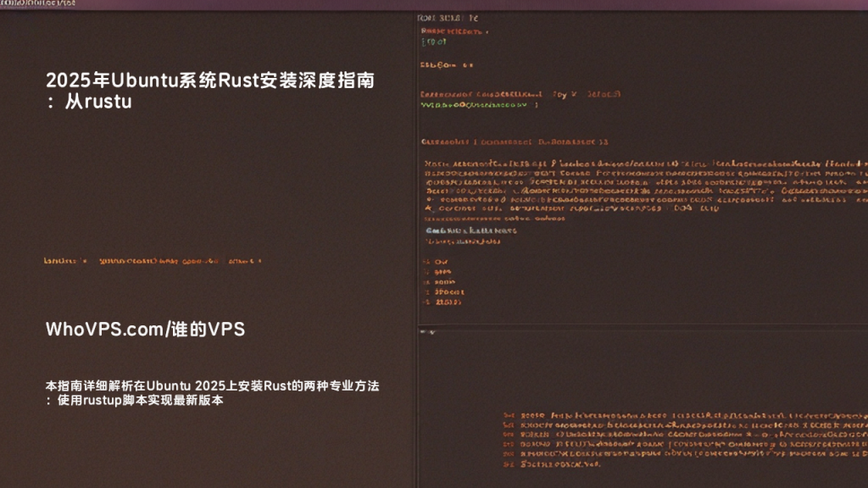Click the last numbered line in bottom output panel
Viewport: 868px width, 488px height.
(552, 464)
